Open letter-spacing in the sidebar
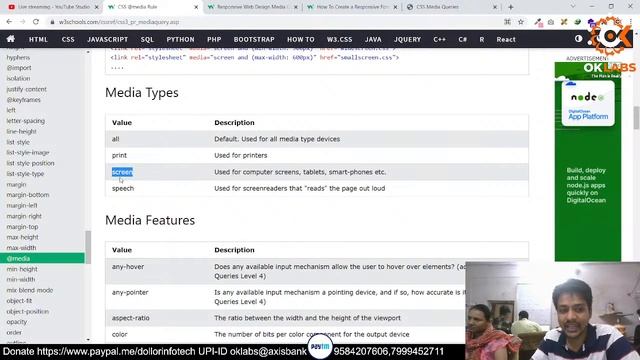This screenshot has height=360, width=640. coord(26,121)
